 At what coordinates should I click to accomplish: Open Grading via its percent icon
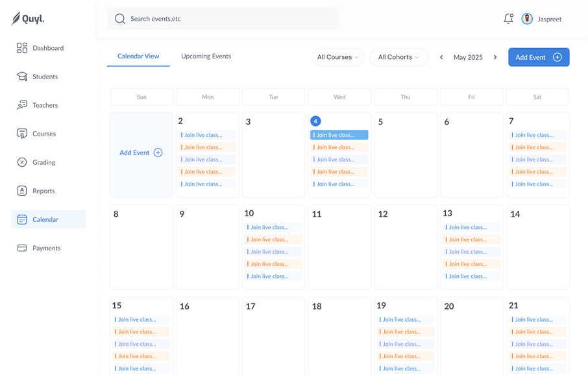pos(22,162)
